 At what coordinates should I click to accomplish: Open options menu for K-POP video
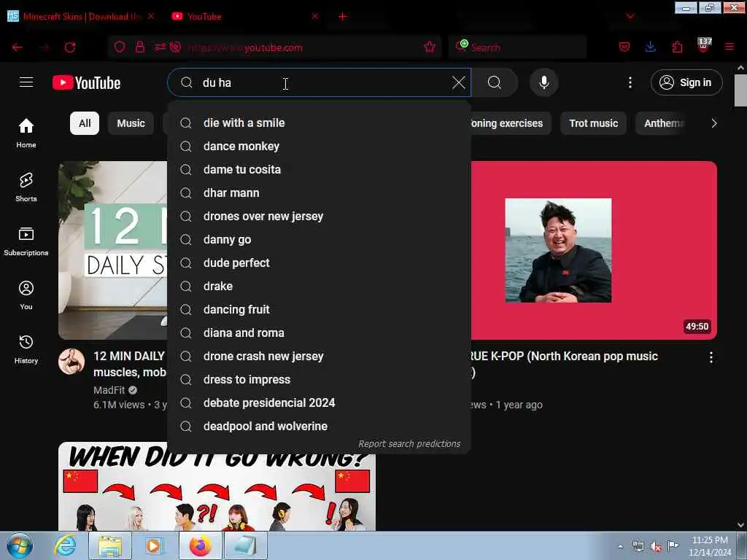711,357
